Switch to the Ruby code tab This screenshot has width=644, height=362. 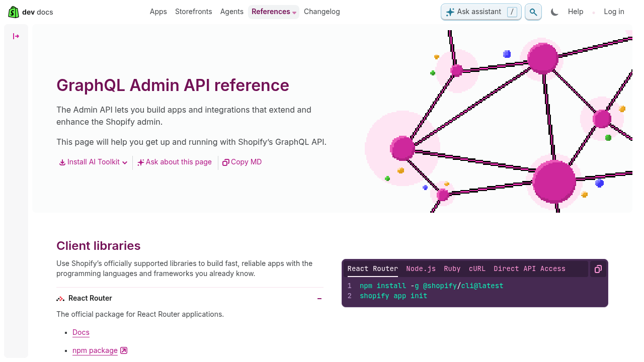coord(452,269)
